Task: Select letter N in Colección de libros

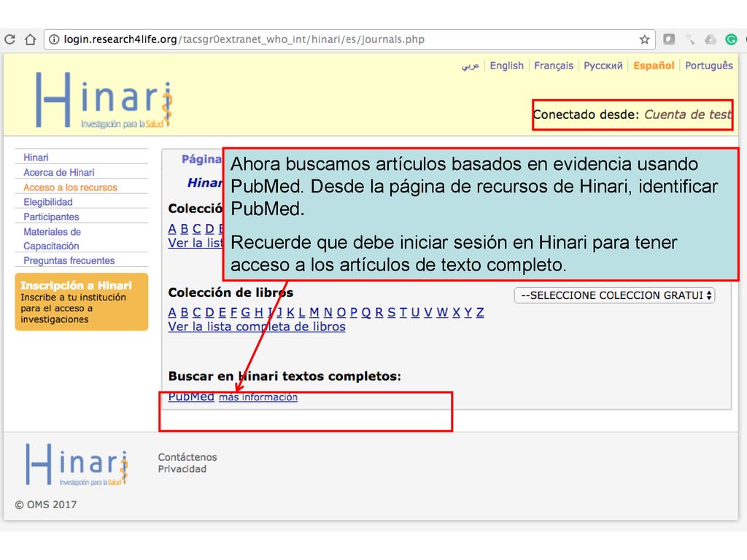Action: tap(328, 312)
